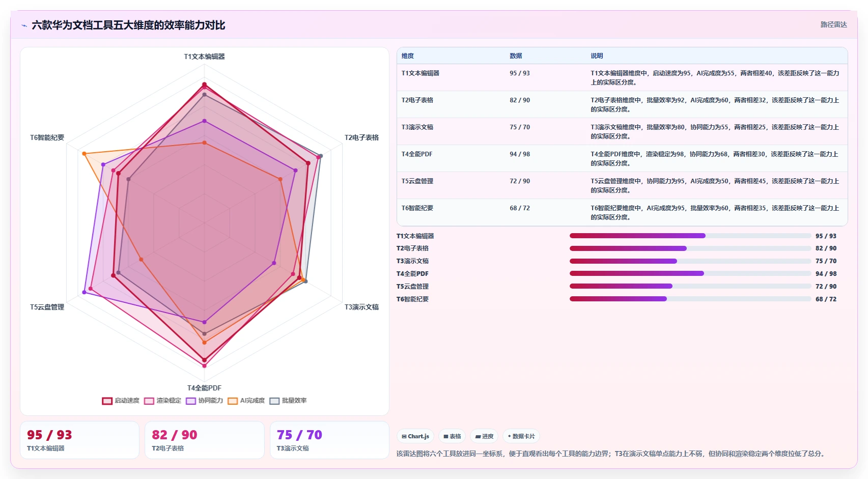Open the 95 / 93 T1文本编辑器 stat card

click(79, 440)
